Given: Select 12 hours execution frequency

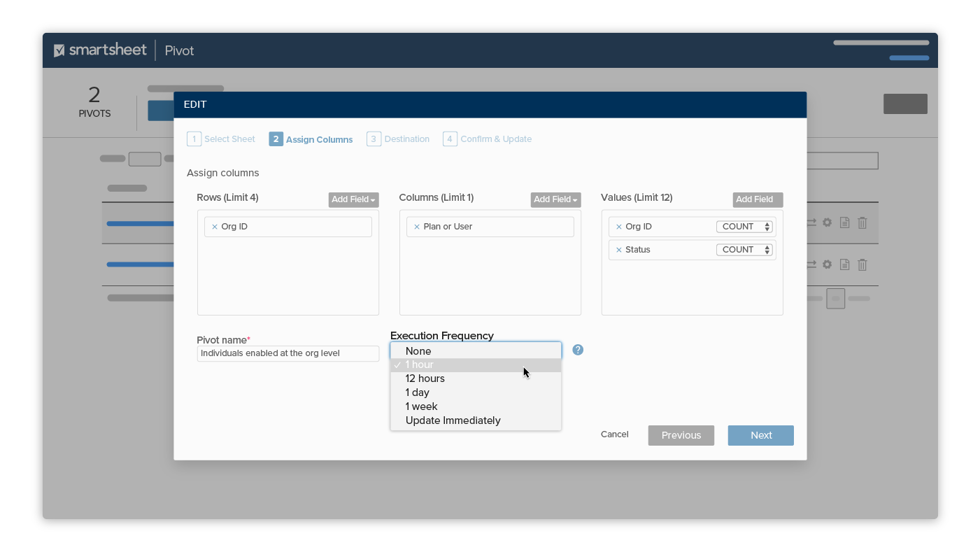Looking at the screenshot, I should point(425,378).
